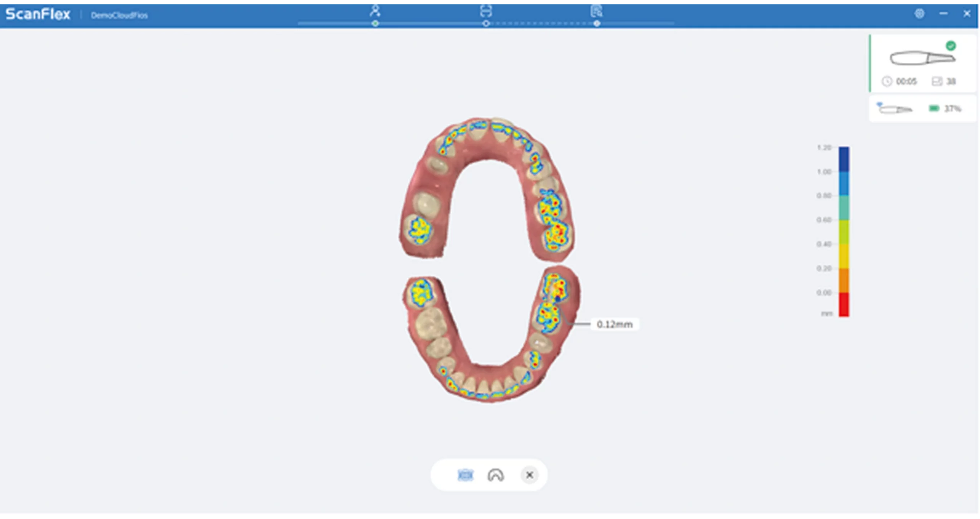Click the scanner device illustration card
Image resolution: width=980 pixels, height=519 pixels.
(923, 64)
